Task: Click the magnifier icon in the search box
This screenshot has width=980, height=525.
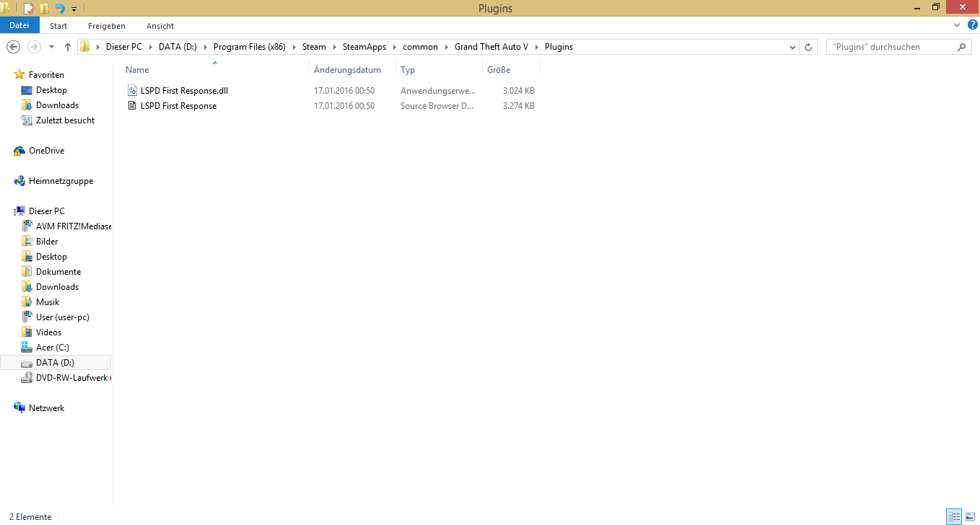Action: (x=961, y=47)
